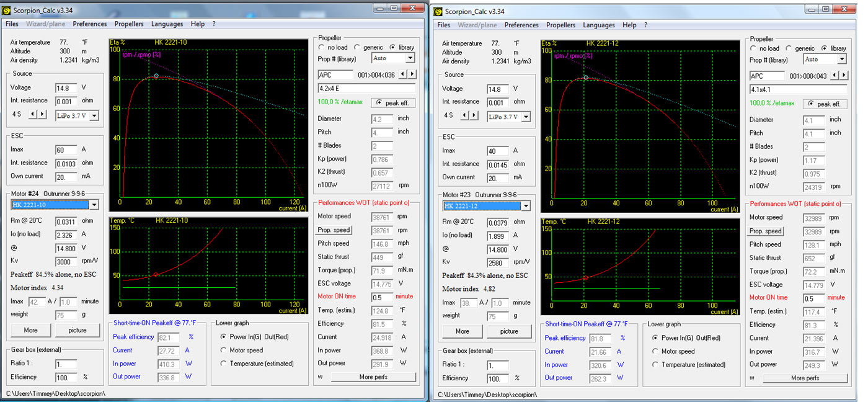Click peak marker on HK 2221-12 efficiency curve
The width and height of the screenshot is (868, 402).
[x=586, y=78]
